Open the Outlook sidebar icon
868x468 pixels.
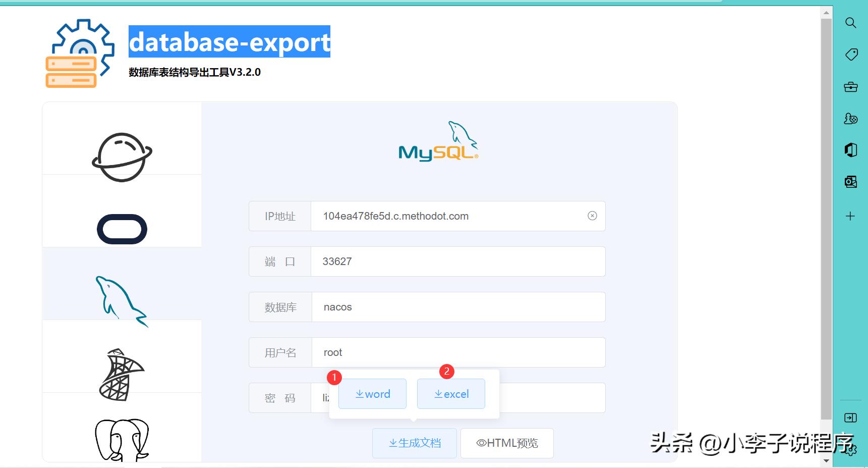click(851, 182)
